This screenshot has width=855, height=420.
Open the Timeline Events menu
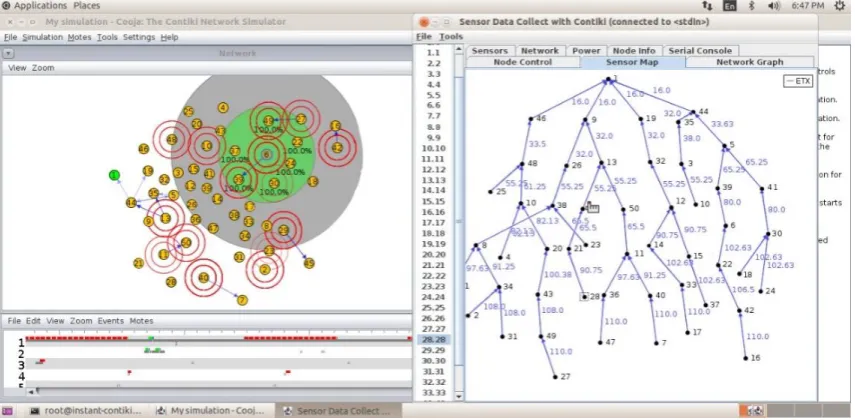111,321
